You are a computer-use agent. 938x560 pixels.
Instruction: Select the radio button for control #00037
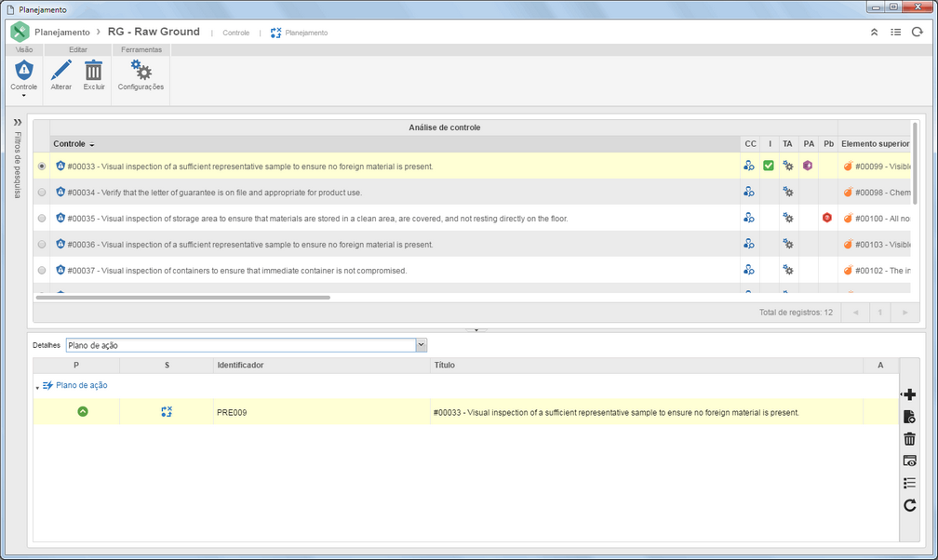point(41,271)
